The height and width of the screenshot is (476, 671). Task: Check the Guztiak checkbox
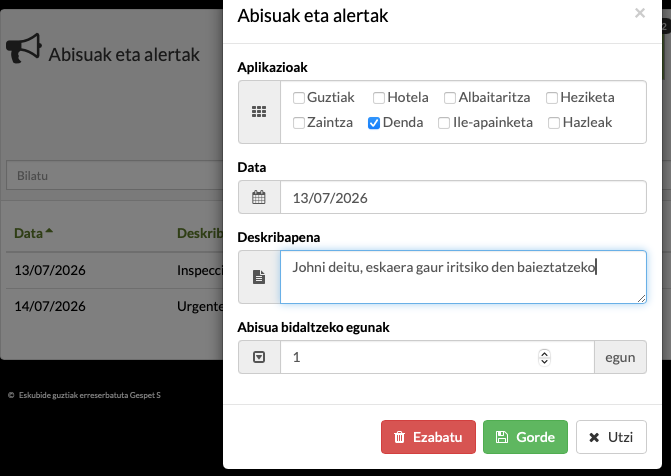[x=299, y=98]
